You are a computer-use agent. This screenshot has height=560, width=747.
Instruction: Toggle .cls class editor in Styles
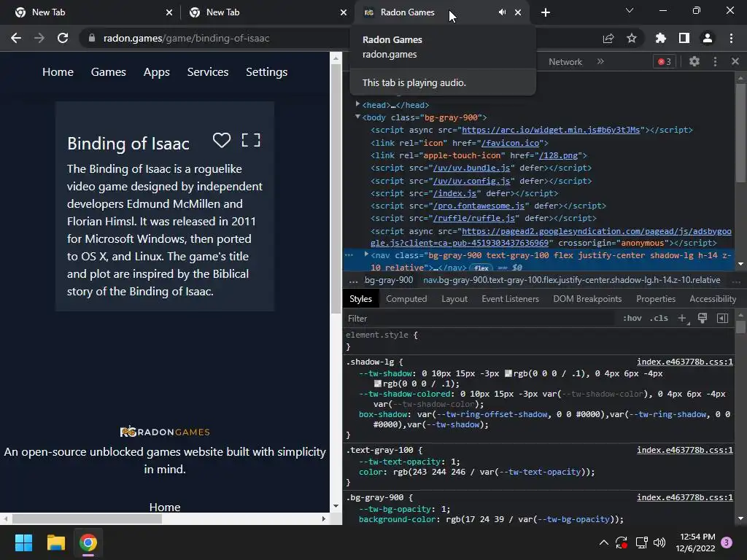659,318
